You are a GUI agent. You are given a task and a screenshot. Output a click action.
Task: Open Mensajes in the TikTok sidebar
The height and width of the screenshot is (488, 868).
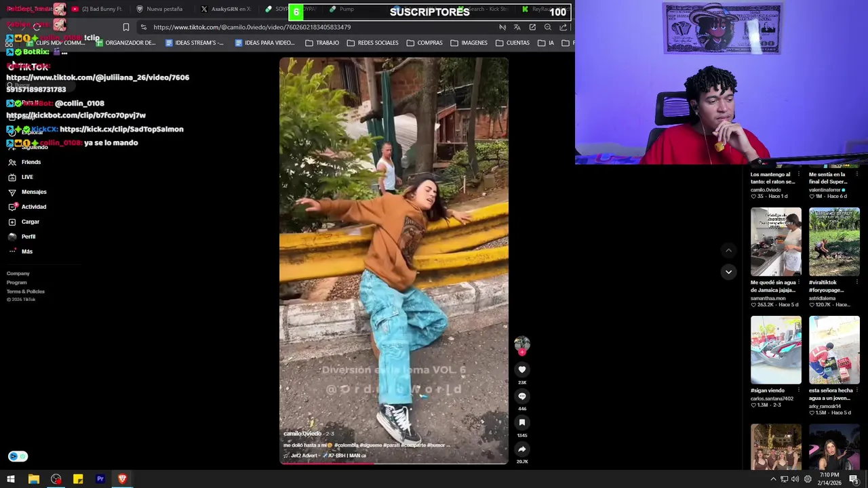pos(34,192)
